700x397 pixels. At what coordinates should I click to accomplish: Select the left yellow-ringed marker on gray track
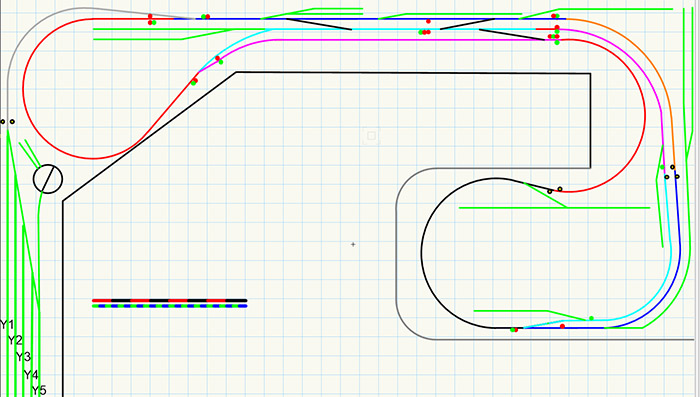3,121
